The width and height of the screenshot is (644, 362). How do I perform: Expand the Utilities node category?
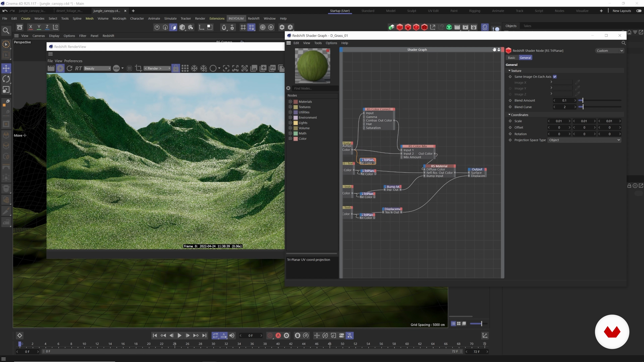coord(290,112)
